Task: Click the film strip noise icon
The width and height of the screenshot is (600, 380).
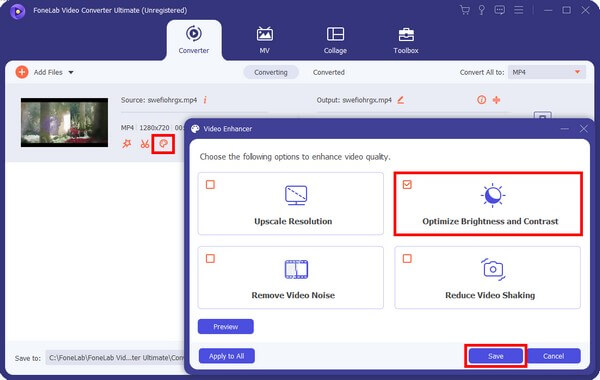Action: [x=296, y=269]
